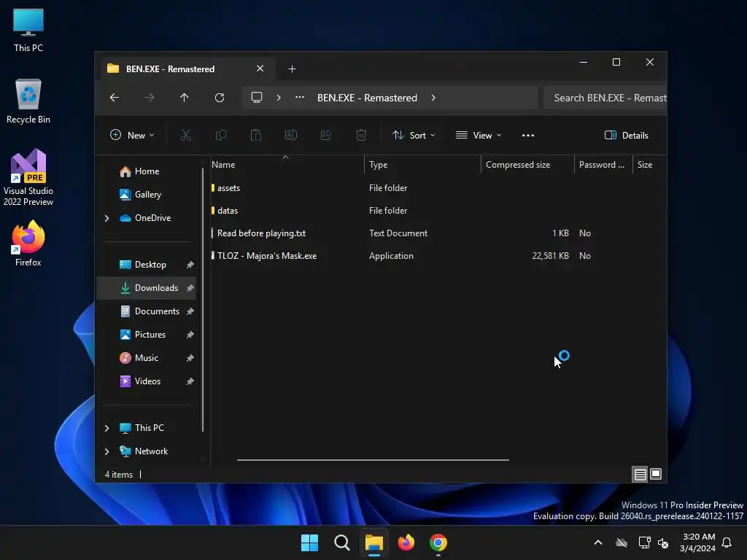
Task: Refresh the current folder view
Action: pyautogui.click(x=219, y=98)
